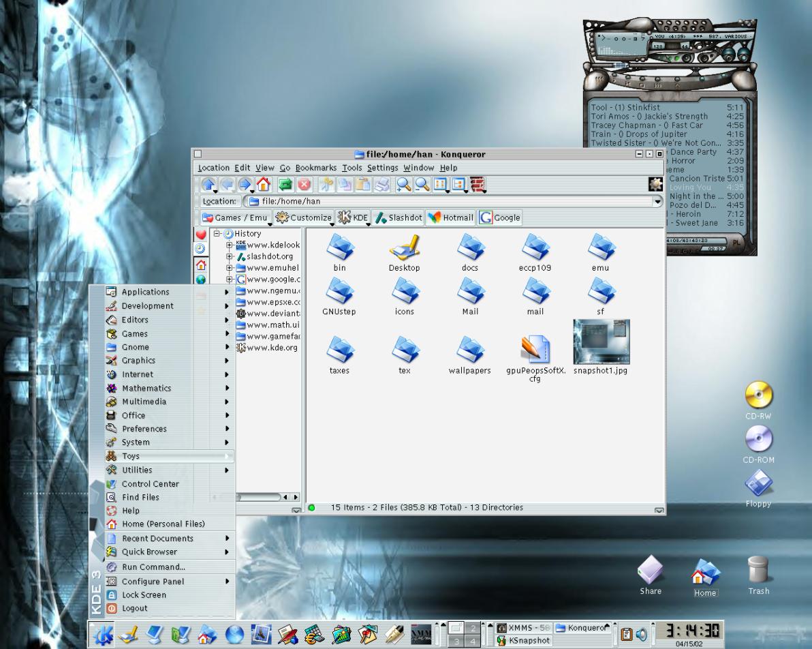The height and width of the screenshot is (649, 812).
Task: Open Google bookmark in toolbar
Action: click(x=500, y=217)
